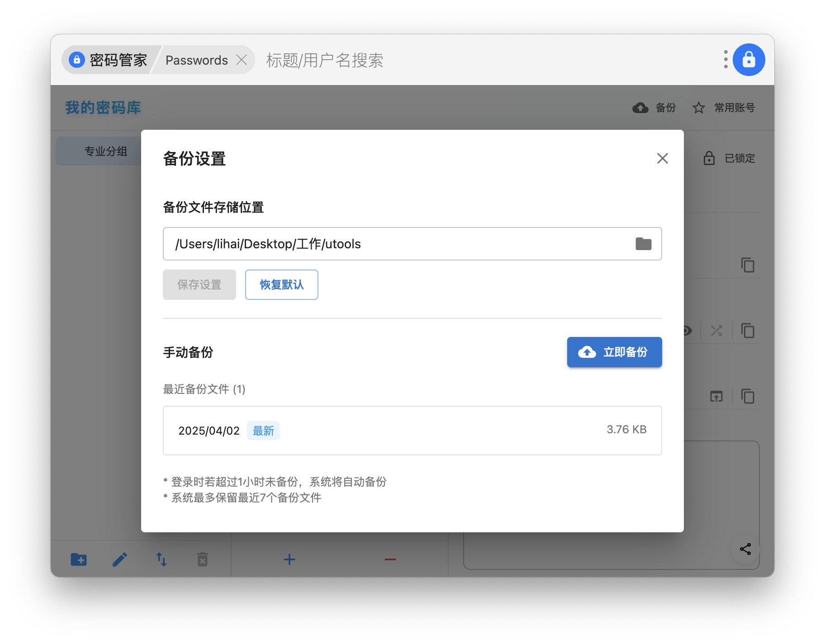
Task: Select the 2025/04/02 backup file row
Action: (x=412, y=431)
